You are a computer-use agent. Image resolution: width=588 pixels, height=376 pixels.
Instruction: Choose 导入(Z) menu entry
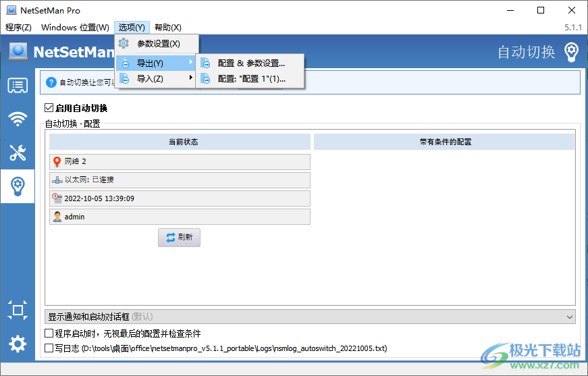pyautogui.click(x=155, y=79)
